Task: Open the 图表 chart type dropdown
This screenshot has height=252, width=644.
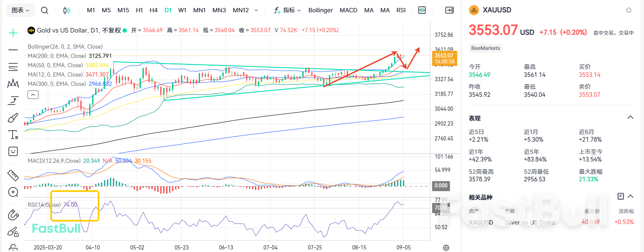Action: pos(20,10)
